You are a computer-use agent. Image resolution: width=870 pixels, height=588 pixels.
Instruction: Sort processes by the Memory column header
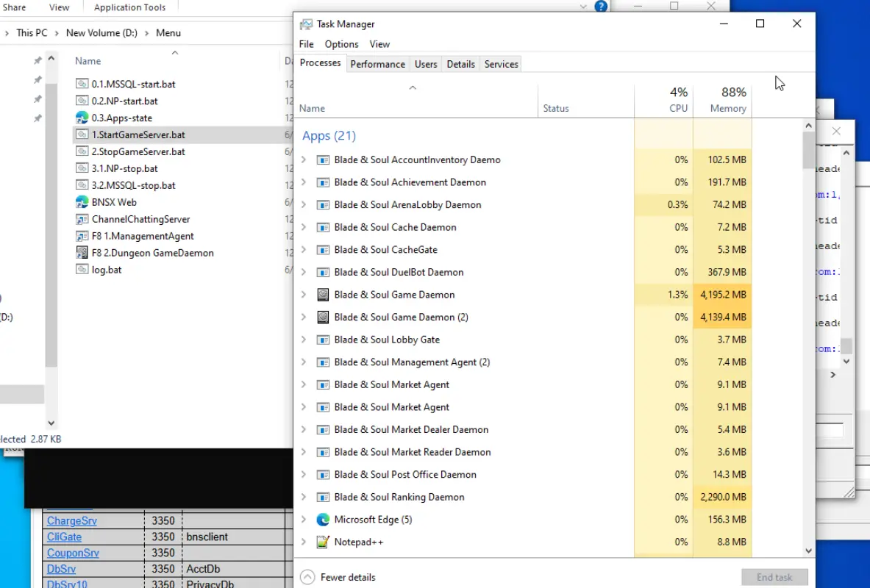(722, 101)
